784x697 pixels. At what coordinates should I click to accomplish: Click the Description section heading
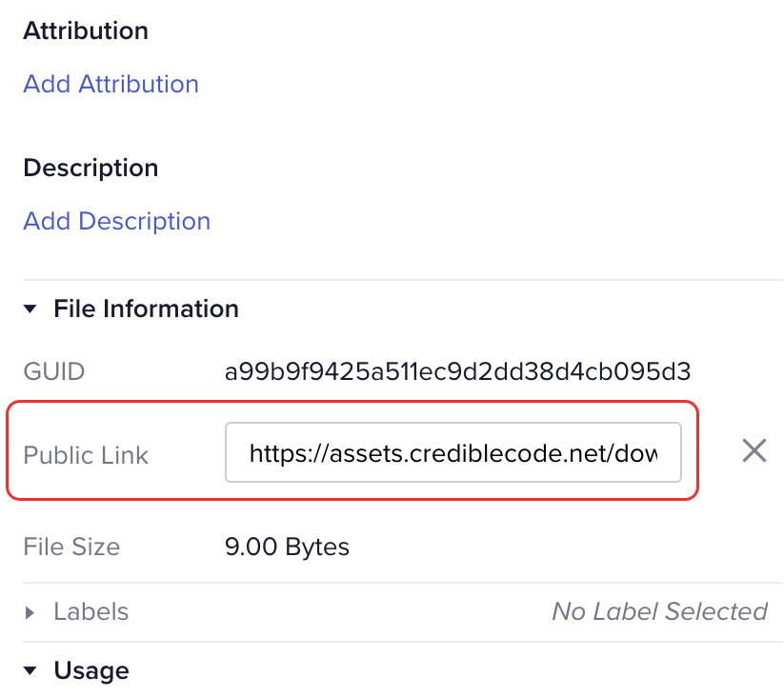90,168
